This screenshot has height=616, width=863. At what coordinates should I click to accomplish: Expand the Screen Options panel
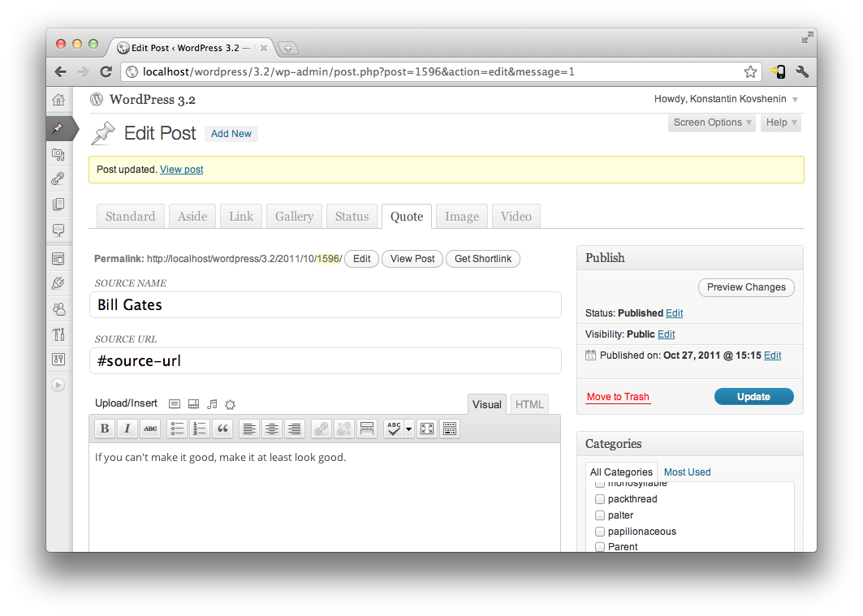pos(712,123)
